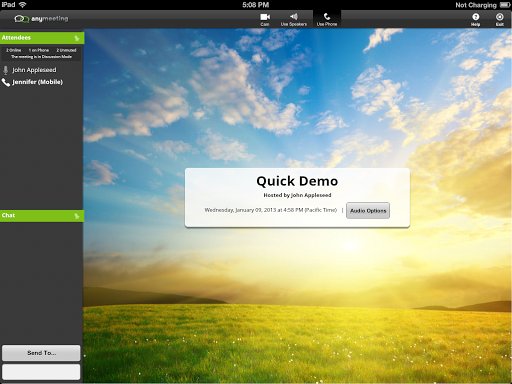512x384 pixels.
Task: Tap Jennifer's phone icon
Action: [x=6, y=82]
